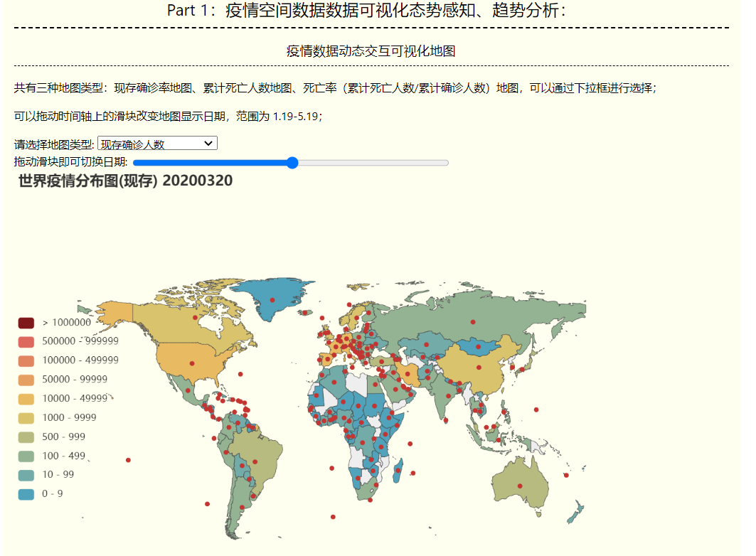
Task: Click the red dot on Kazakhstan
Action: point(426,345)
